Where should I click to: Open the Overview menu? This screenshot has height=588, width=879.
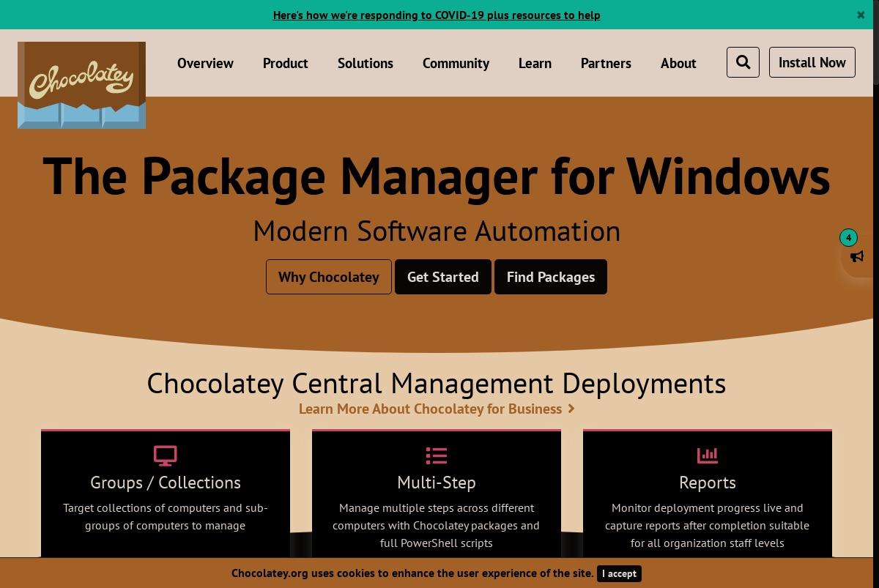tap(205, 63)
